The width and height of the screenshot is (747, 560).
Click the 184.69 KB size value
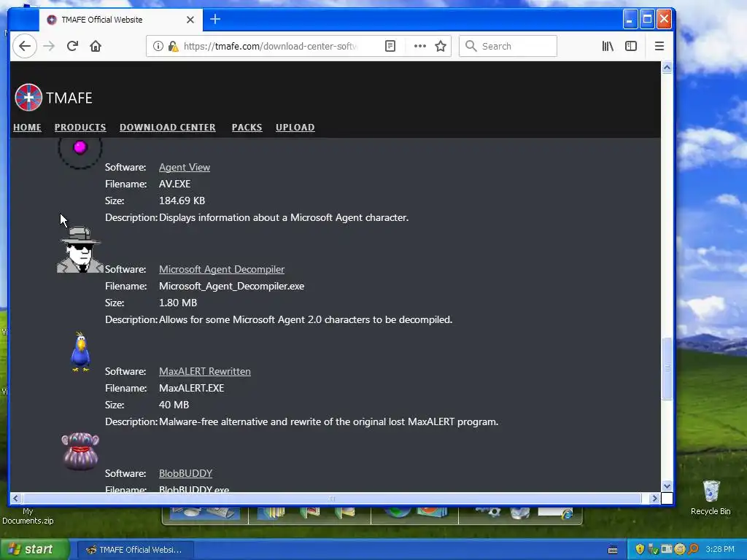point(182,201)
